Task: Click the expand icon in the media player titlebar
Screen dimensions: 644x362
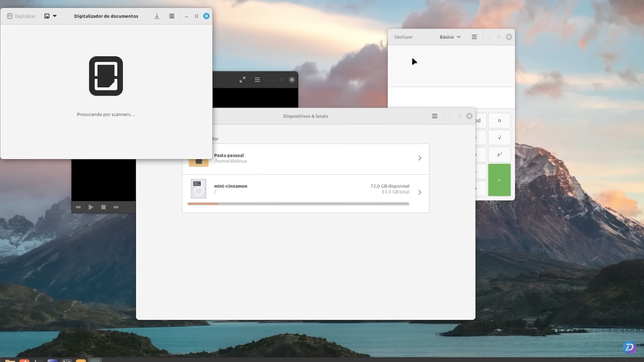Action: click(242, 79)
